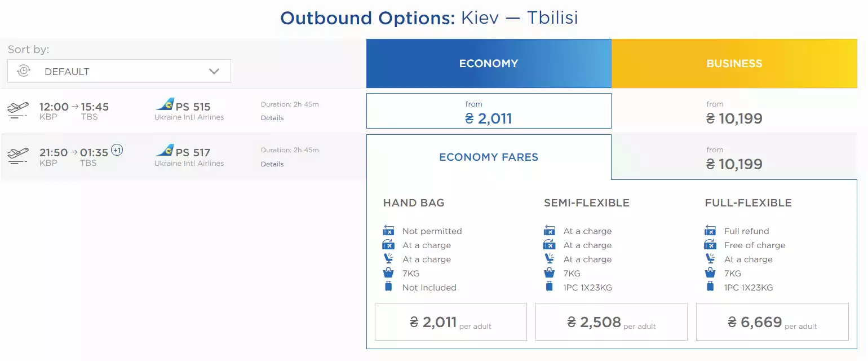868x361 pixels.
Task: Open the Sort by DEFAULT dropdown
Action: click(118, 71)
